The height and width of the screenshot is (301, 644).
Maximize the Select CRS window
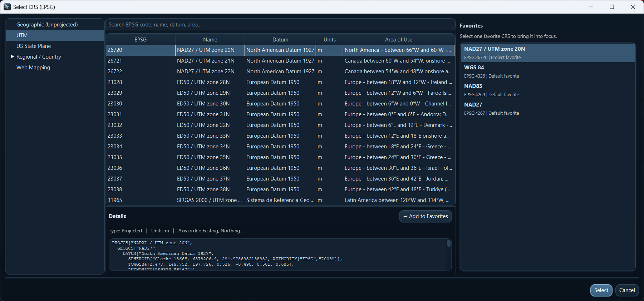pos(612,7)
